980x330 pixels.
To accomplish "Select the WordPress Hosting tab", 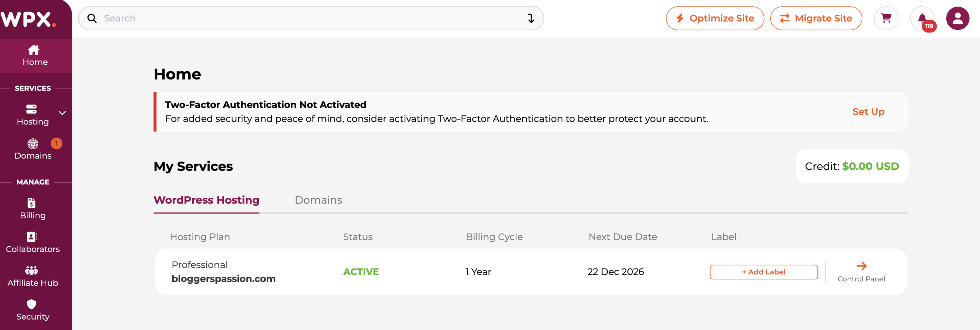I will pyautogui.click(x=206, y=200).
